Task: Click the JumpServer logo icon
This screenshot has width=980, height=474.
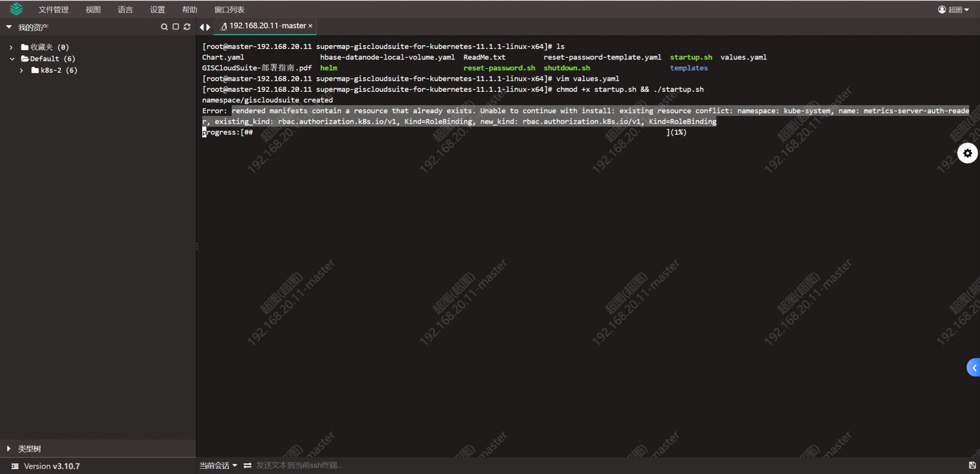Action: click(x=17, y=9)
